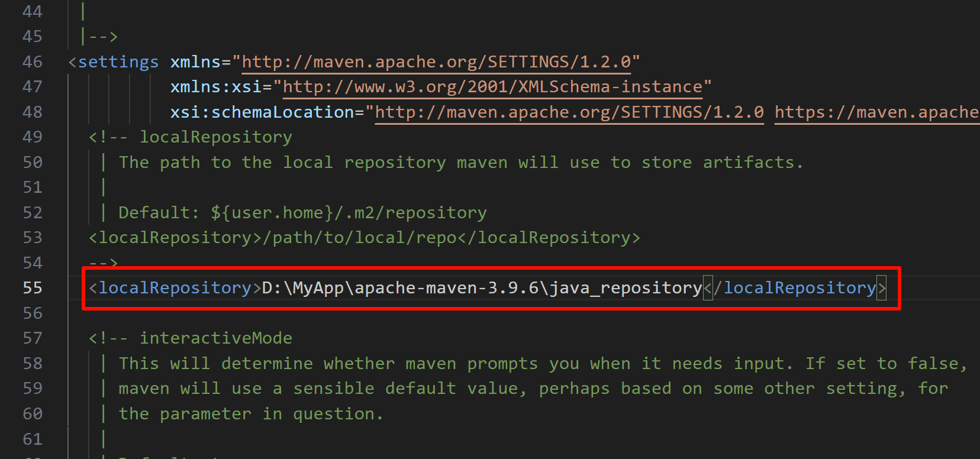Click line number 55 in the gutter
980x459 pixels.
(33, 288)
